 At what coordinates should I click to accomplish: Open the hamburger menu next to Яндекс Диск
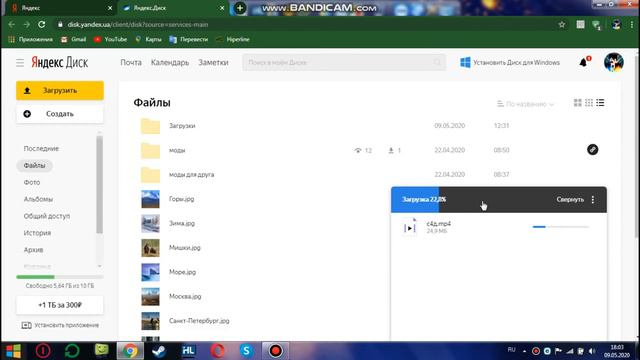coord(20,62)
